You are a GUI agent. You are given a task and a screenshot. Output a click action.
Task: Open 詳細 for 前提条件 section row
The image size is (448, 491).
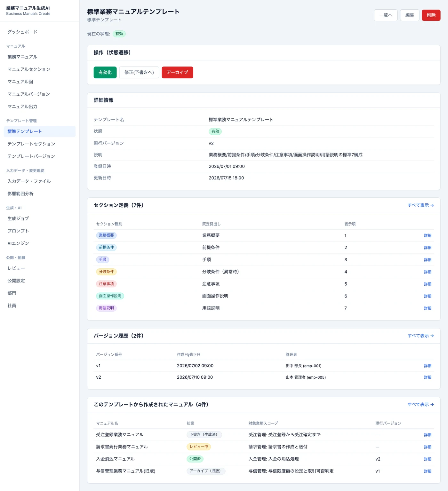(x=428, y=248)
